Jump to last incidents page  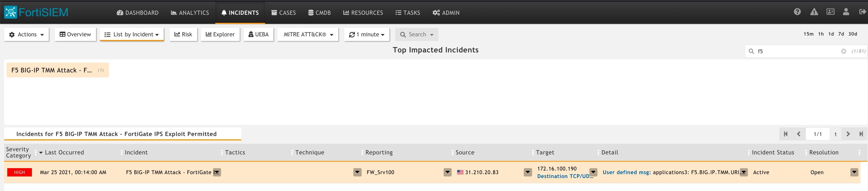tap(861, 134)
